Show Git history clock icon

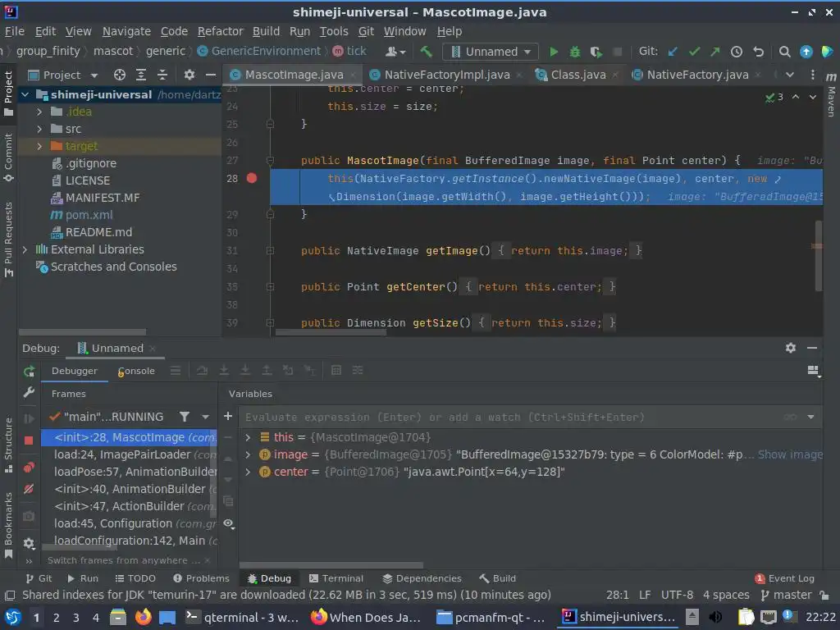[737, 52]
